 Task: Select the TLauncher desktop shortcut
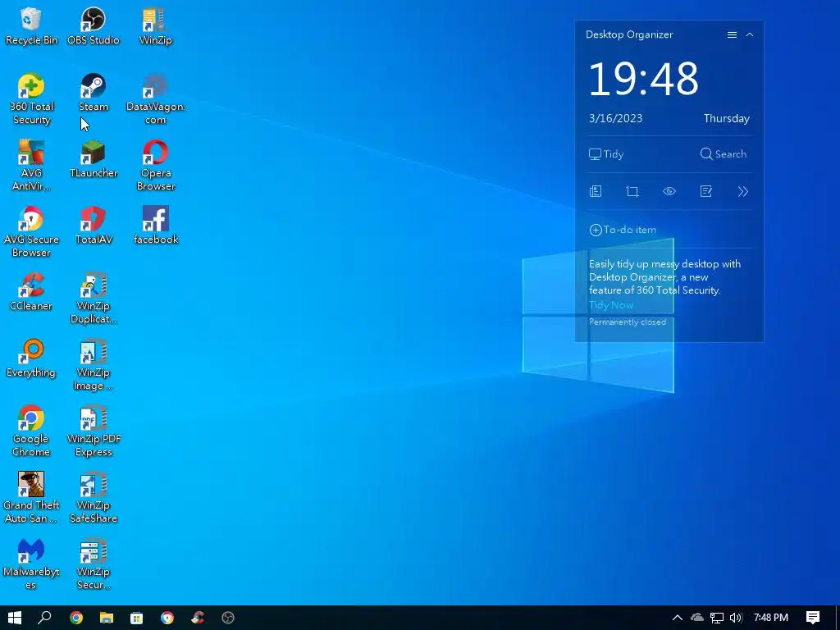point(94,158)
